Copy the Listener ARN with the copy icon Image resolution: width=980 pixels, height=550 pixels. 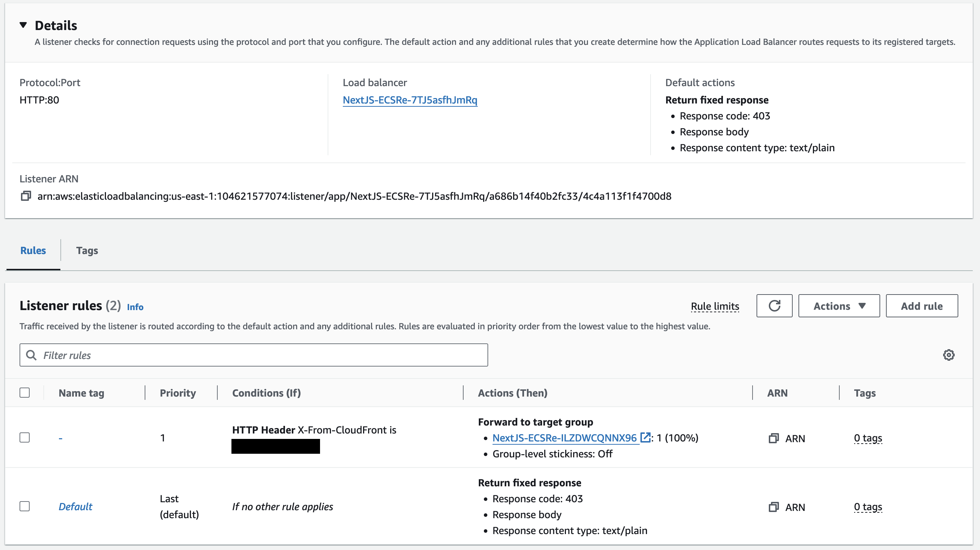tap(26, 196)
